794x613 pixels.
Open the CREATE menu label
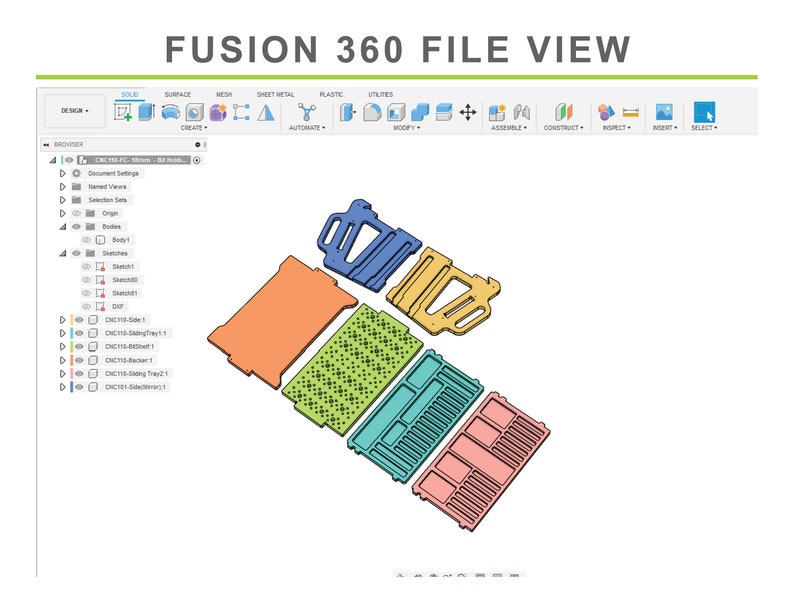(194, 128)
